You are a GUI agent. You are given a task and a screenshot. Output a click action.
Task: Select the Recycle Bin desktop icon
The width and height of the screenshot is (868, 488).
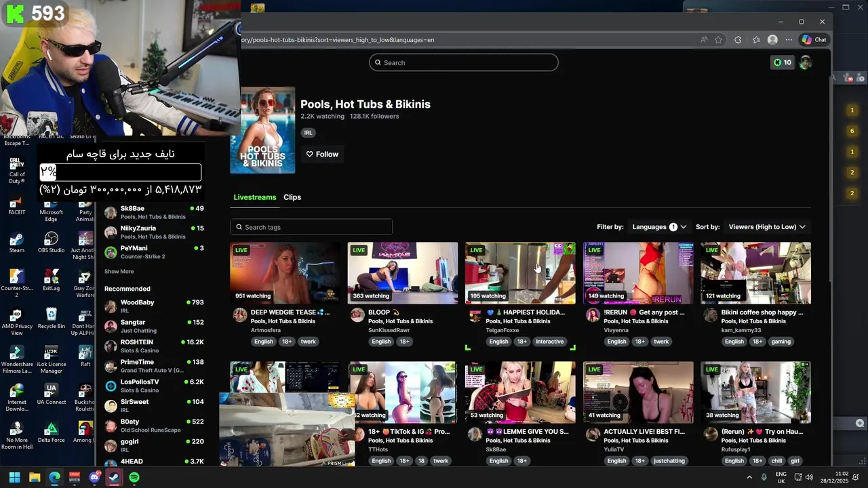pos(51,319)
